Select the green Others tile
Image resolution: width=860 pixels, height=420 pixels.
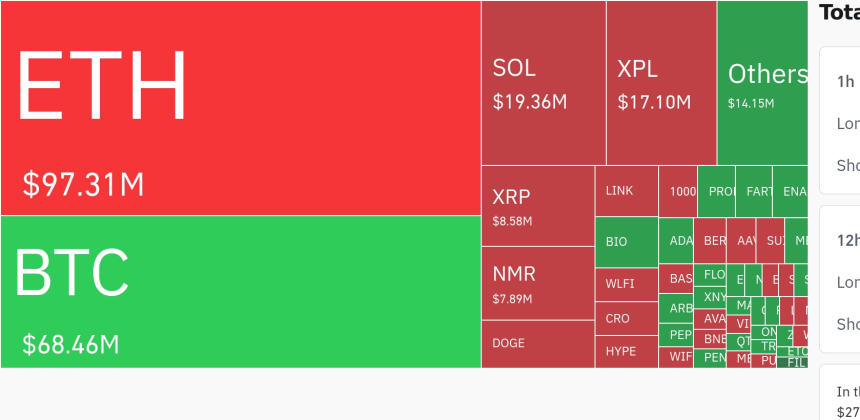click(x=762, y=83)
